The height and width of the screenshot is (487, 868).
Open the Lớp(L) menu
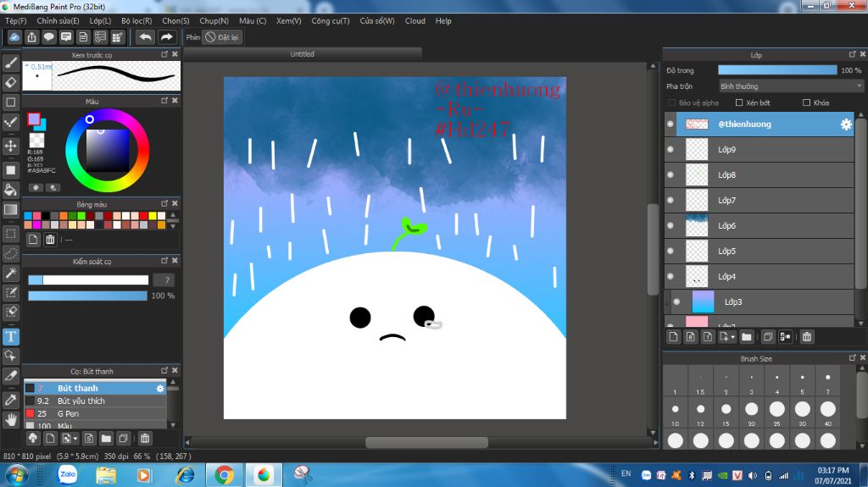(x=100, y=21)
